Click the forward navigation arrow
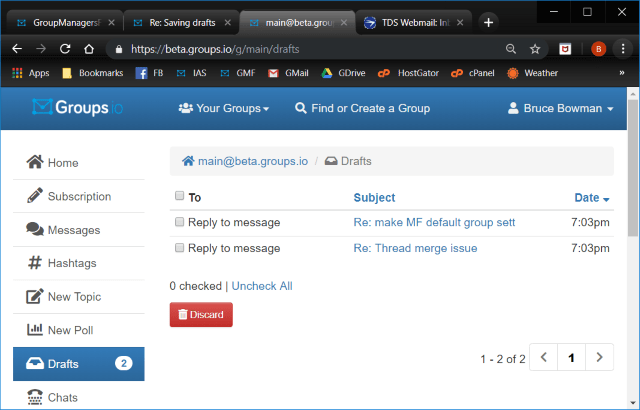Image resolution: width=640 pixels, height=410 pixels. [41, 49]
